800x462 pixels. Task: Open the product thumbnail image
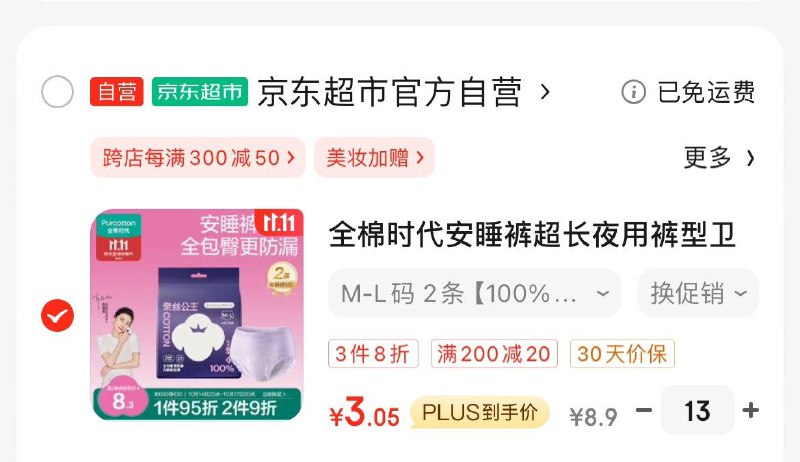(x=197, y=315)
